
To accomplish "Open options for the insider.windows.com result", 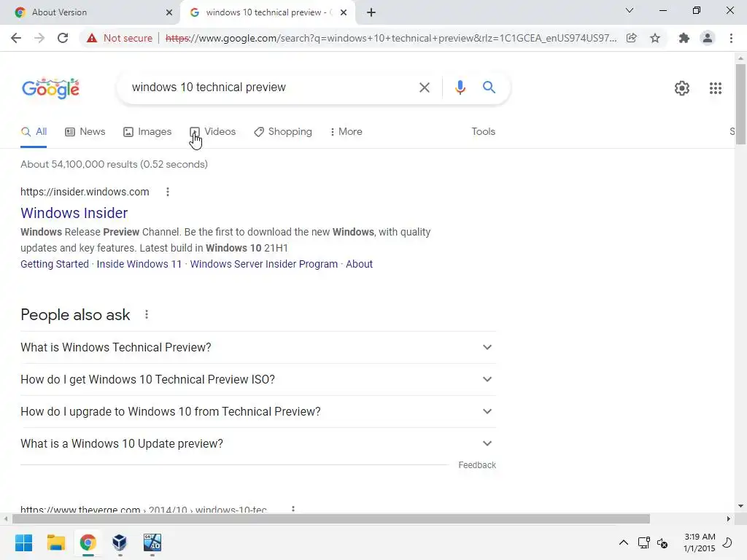I will [x=167, y=192].
